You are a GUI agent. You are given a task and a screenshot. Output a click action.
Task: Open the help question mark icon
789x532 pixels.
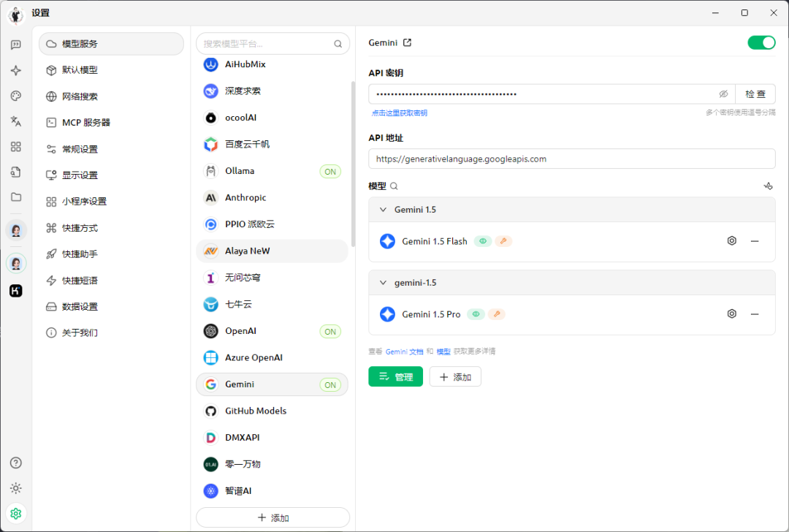click(x=15, y=463)
